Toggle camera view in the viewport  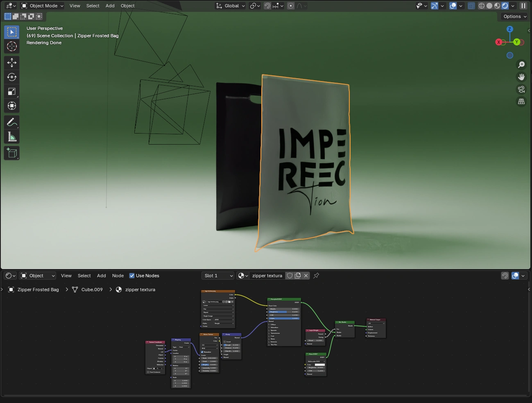(521, 89)
